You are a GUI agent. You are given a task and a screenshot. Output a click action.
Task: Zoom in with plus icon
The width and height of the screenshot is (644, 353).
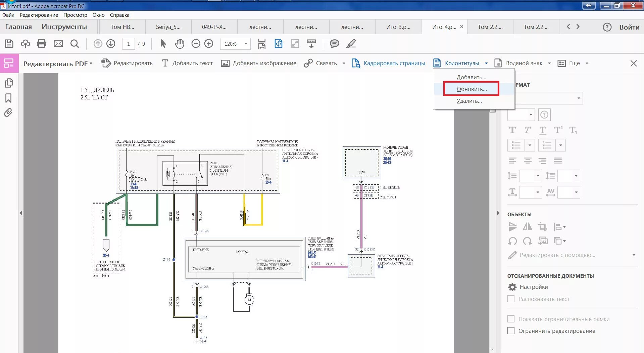[209, 44]
